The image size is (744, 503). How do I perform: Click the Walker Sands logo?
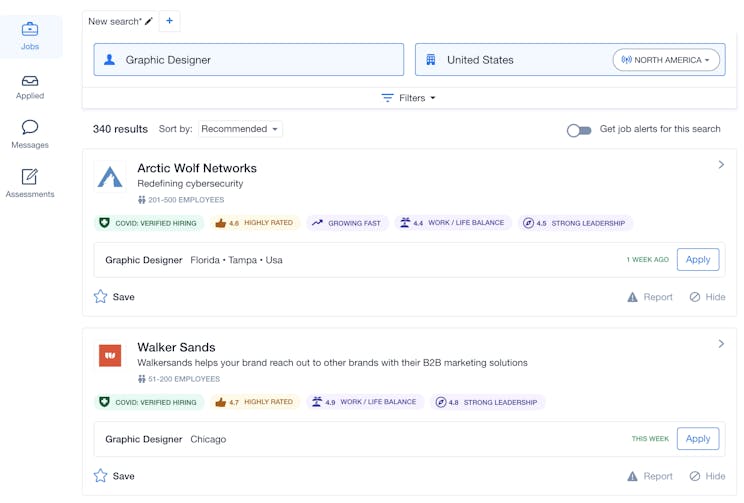(x=110, y=355)
